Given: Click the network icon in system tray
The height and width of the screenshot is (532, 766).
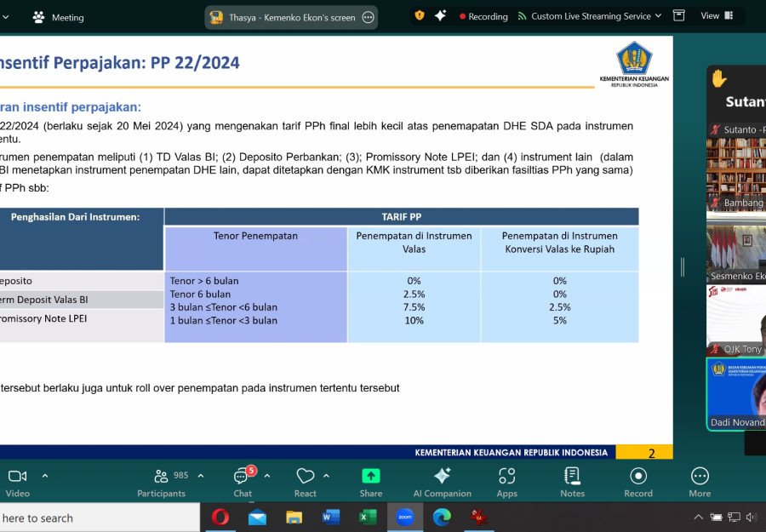Looking at the screenshot, I should pos(734,517).
